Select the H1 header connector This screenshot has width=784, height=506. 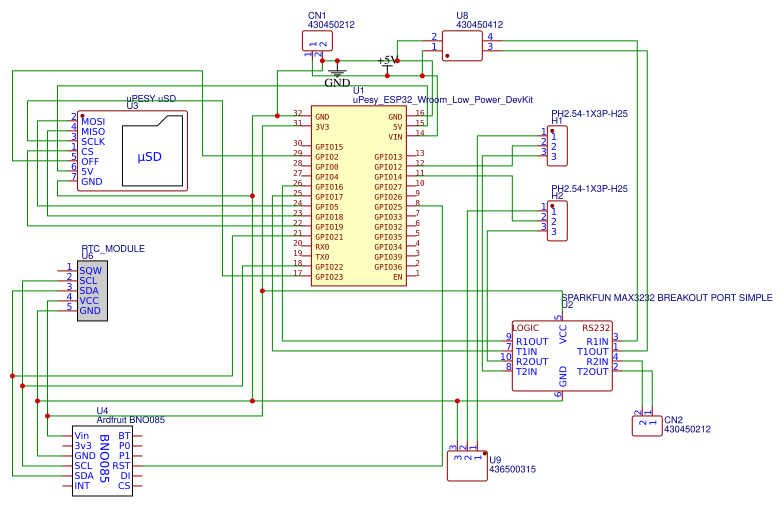pos(558,146)
